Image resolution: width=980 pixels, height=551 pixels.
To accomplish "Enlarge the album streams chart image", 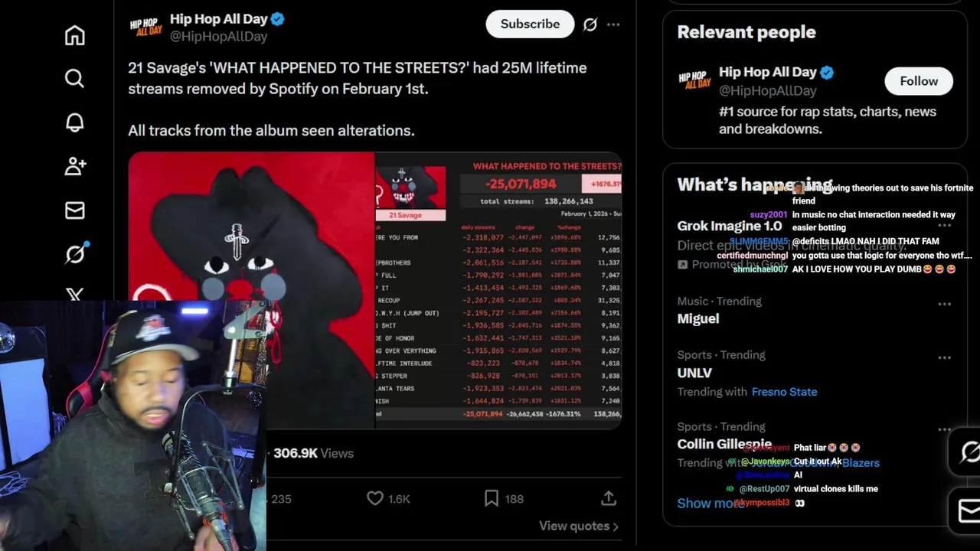I will 498,289.
